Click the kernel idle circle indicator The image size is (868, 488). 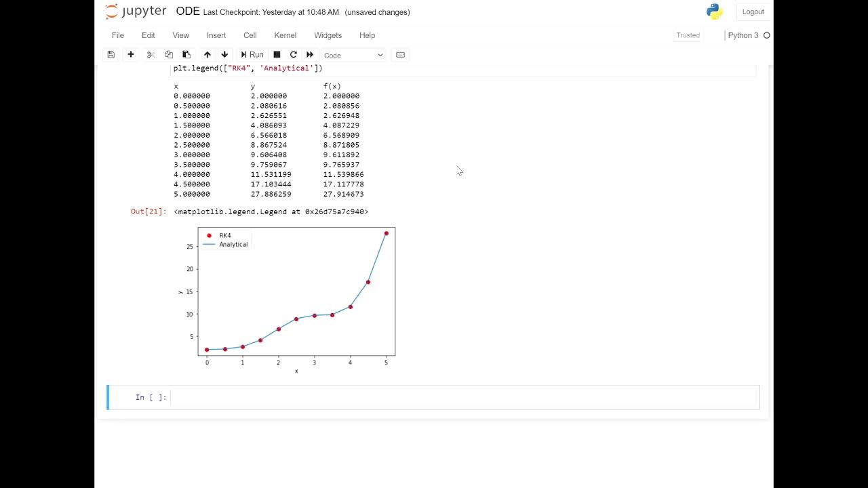[767, 35]
